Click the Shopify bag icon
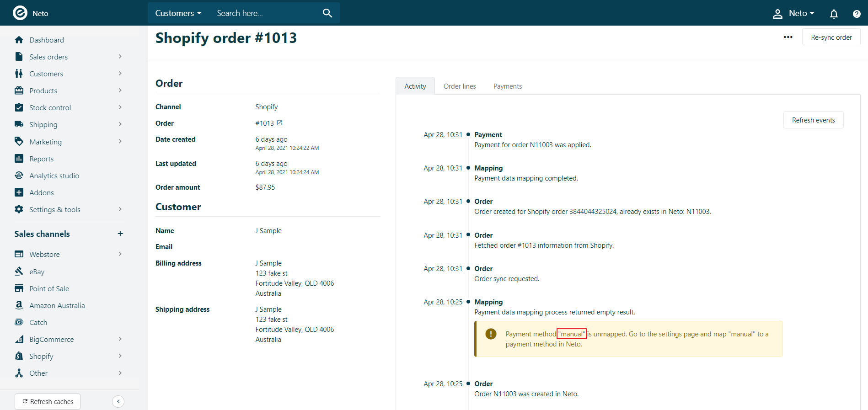The width and height of the screenshot is (868, 410). (x=19, y=356)
